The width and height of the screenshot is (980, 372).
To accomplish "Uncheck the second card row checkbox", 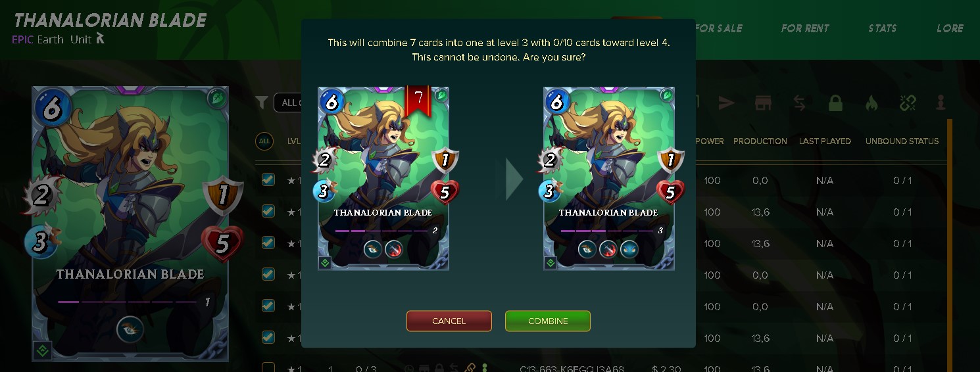I will click(x=268, y=211).
